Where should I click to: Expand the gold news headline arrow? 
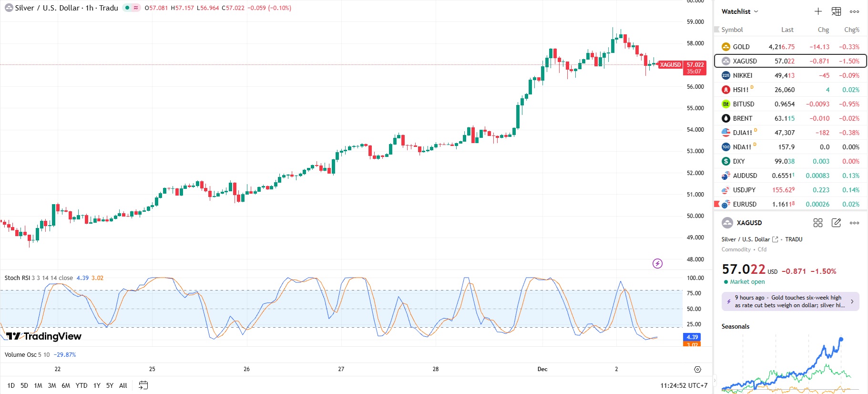[852, 301]
